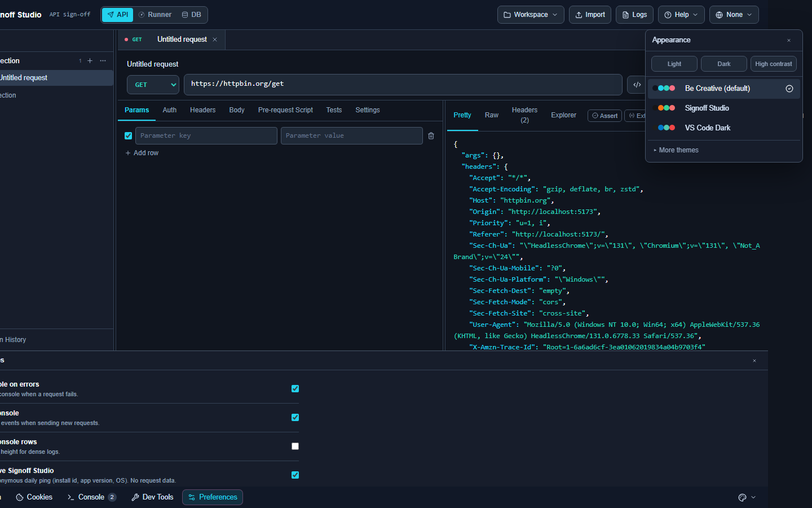Open the None environment dropdown
This screenshot has height=508, width=812.
click(734, 15)
